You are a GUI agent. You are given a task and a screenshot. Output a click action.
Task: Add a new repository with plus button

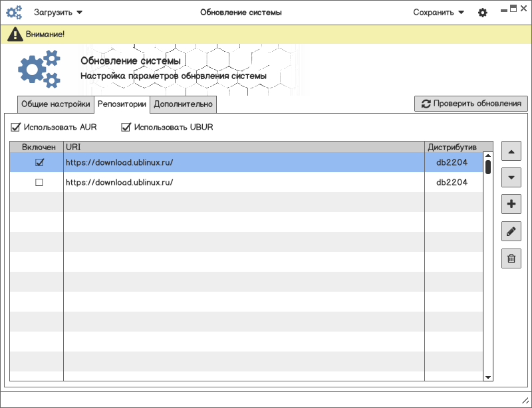pos(511,205)
